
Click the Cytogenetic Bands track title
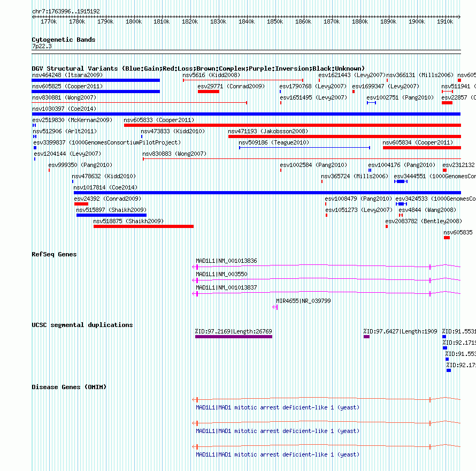pyautogui.click(x=64, y=40)
